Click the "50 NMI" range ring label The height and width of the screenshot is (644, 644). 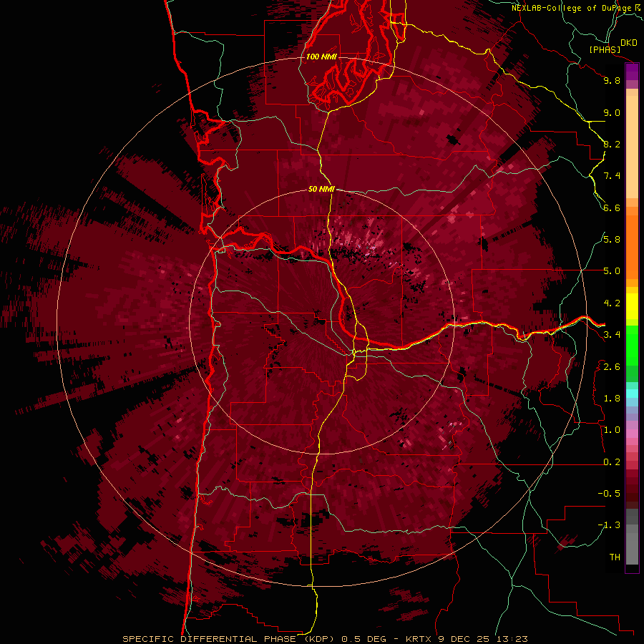click(321, 190)
